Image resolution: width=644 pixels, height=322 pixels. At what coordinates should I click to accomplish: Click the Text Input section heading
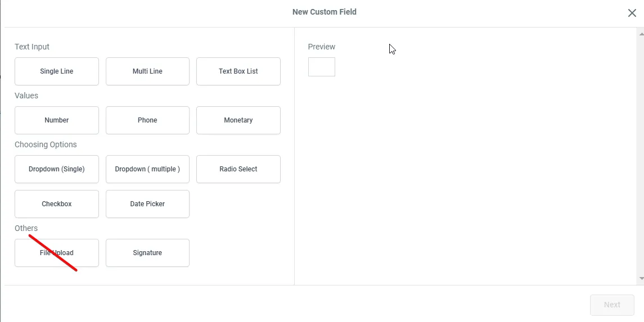[x=32, y=47]
